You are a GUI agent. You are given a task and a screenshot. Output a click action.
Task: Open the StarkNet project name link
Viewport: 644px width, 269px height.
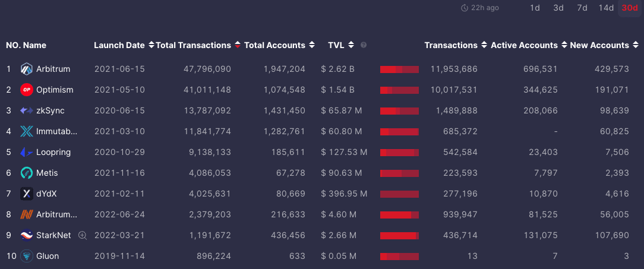coord(53,235)
